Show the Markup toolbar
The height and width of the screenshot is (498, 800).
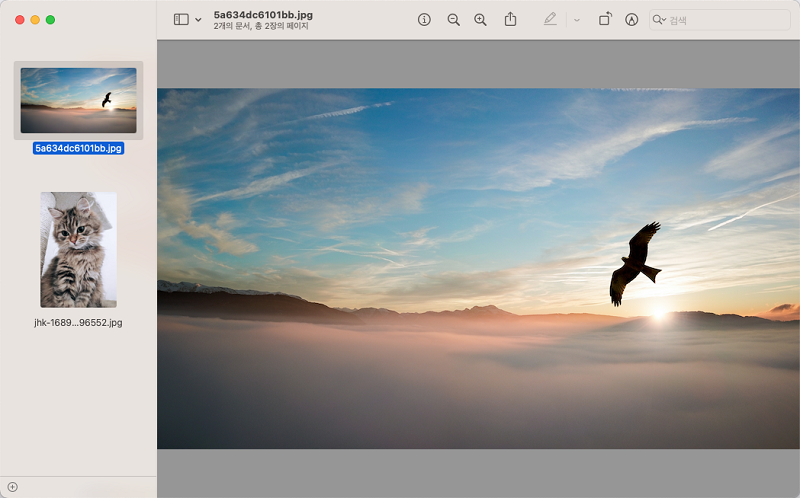tap(631, 20)
